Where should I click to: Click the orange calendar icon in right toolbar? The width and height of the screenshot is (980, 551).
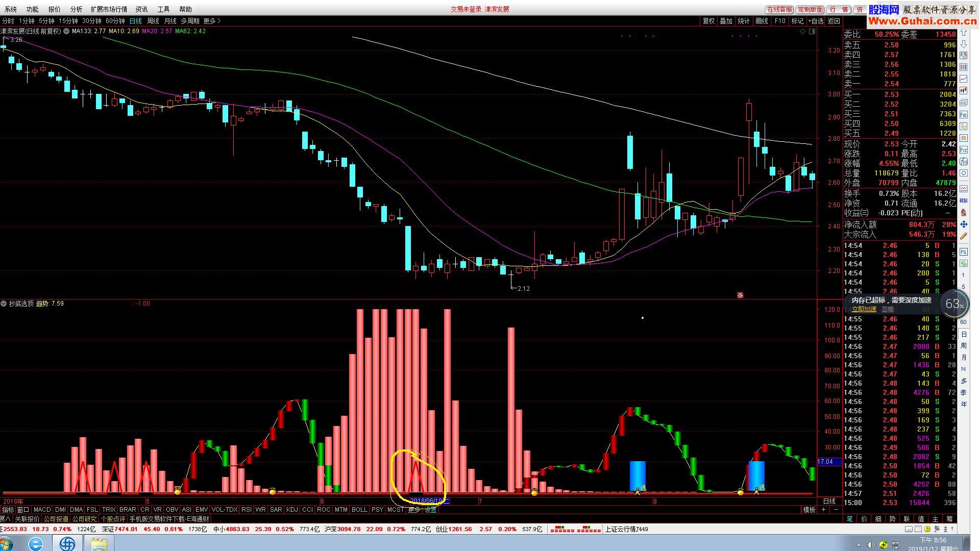click(x=963, y=138)
